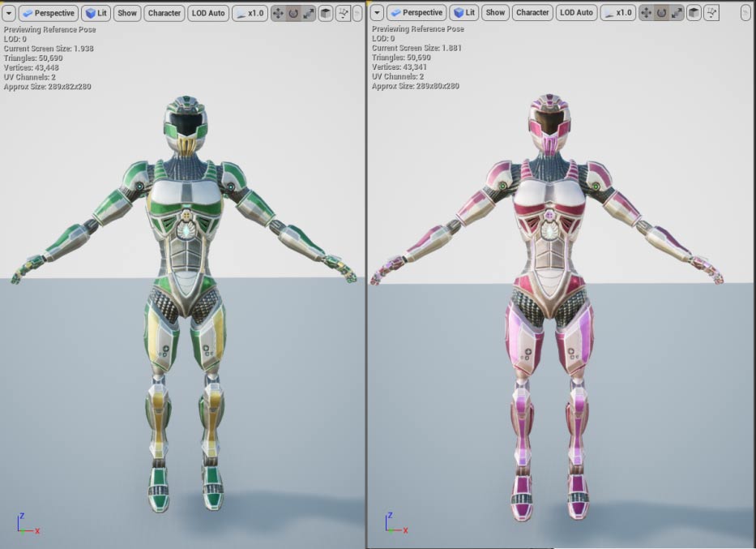Image resolution: width=756 pixels, height=549 pixels.
Task: Click the green armored character's helmet
Action: 186,123
